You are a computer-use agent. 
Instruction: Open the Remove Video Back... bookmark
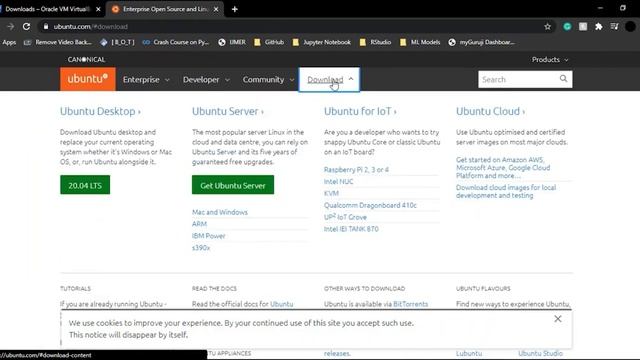(58, 42)
